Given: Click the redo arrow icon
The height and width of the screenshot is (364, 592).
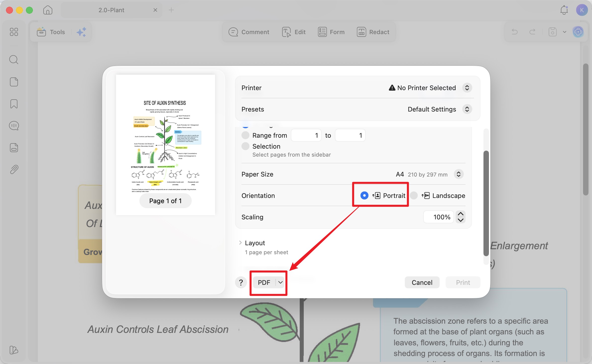Looking at the screenshot, I should [532, 32].
